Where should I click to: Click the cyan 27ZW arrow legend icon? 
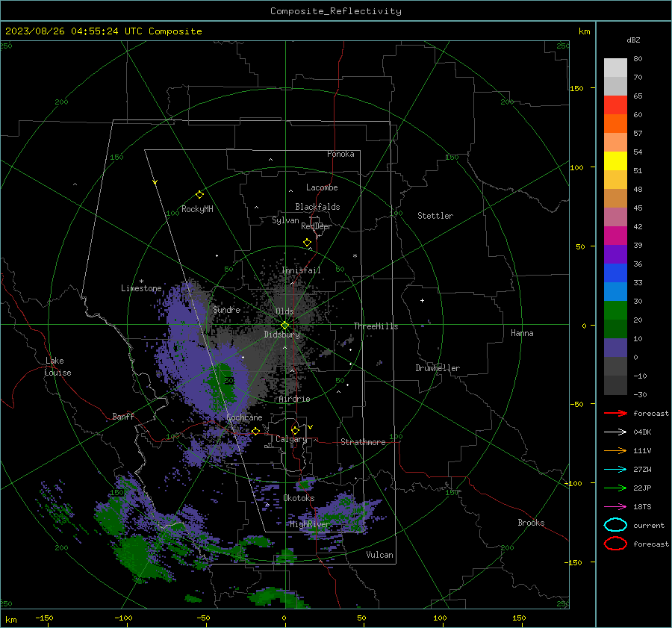pyautogui.click(x=615, y=470)
